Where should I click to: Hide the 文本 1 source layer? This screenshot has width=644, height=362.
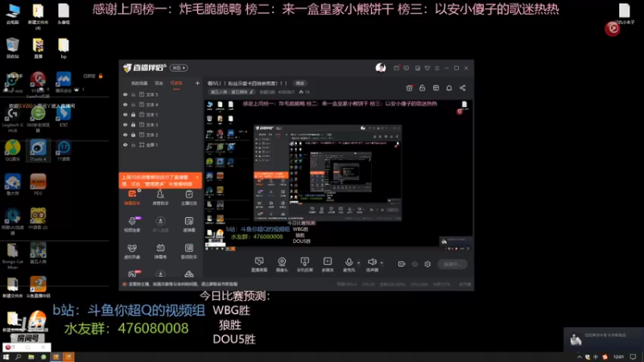pos(126,114)
